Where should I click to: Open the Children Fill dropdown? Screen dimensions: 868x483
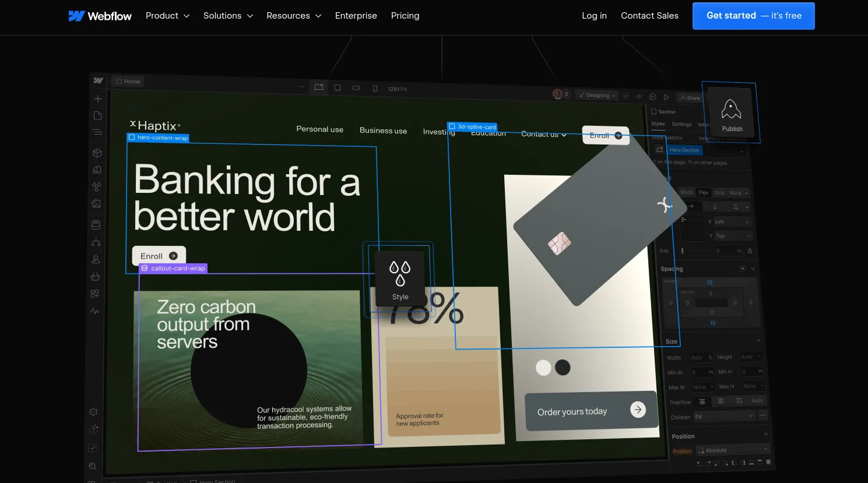point(724,417)
